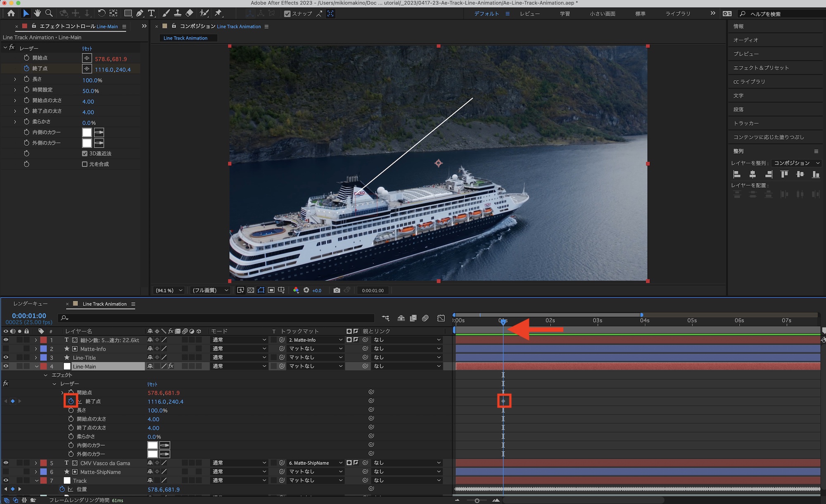Click 終了点 stopwatch in timeline
This screenshot has width=826, height=504.
[71, 401]
